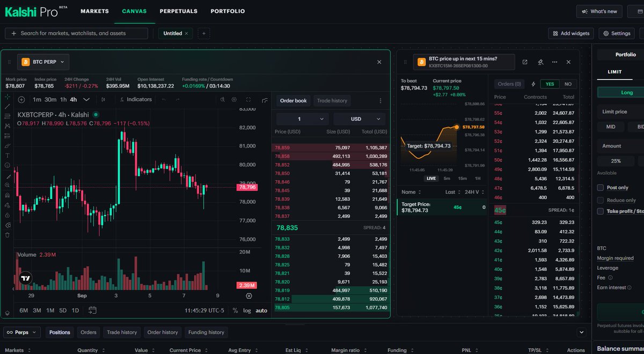644x354 pixels.
Task: Select the text annotation tool
Action: click(7, 155)
